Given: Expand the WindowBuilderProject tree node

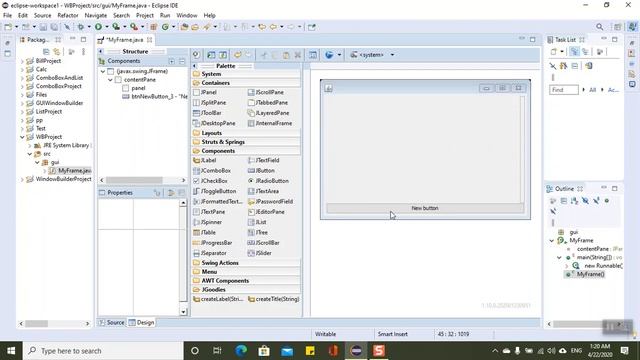Looking at the screenshot, I should [x=22, y=179].
